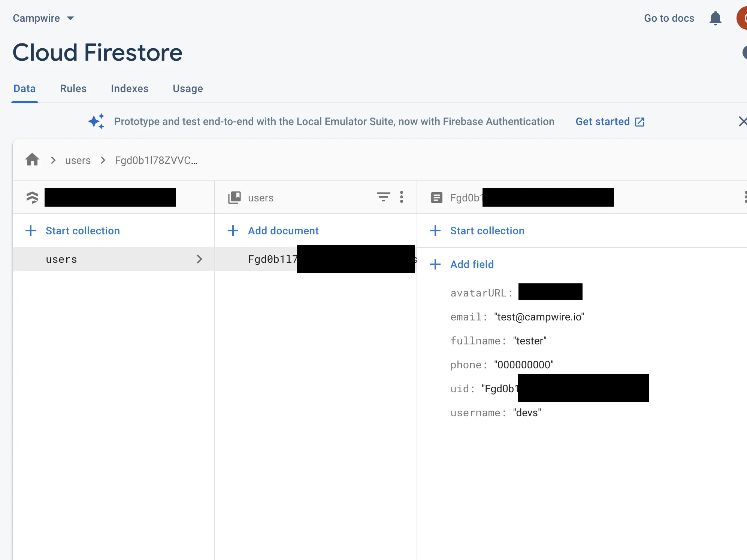Open the Campwire project dropdown

click(x=43, y=18)
